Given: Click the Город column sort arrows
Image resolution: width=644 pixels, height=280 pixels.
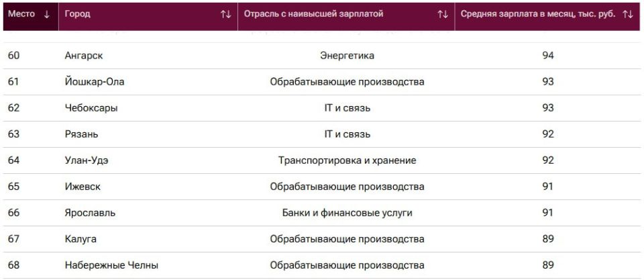Looking at the screenshot, I should 226,14.
